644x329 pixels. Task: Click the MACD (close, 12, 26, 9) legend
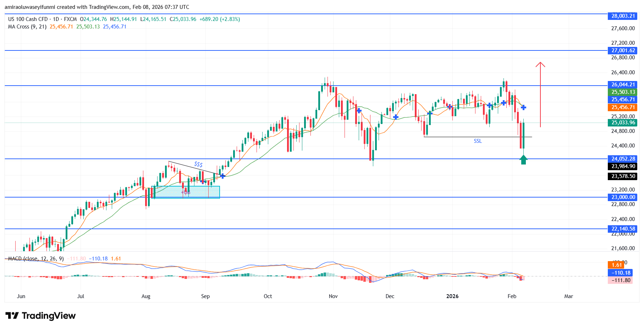point(35,259)
